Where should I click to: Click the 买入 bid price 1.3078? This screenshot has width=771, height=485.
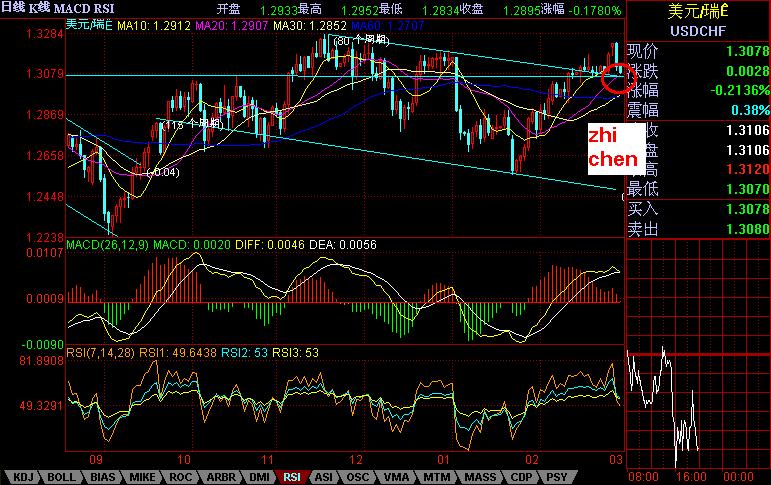pos(747,209)
